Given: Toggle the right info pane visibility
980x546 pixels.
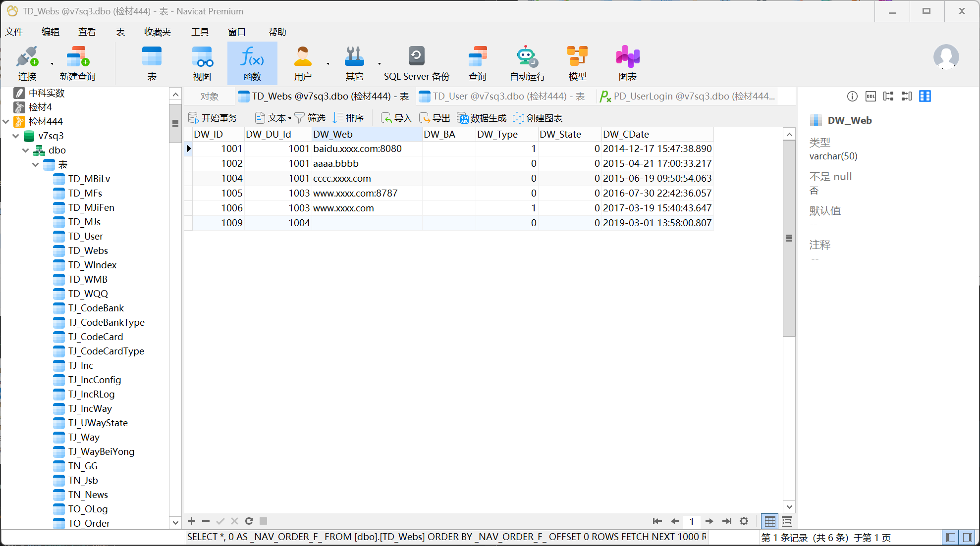Looking at the screenshot, I should [968, 537].
